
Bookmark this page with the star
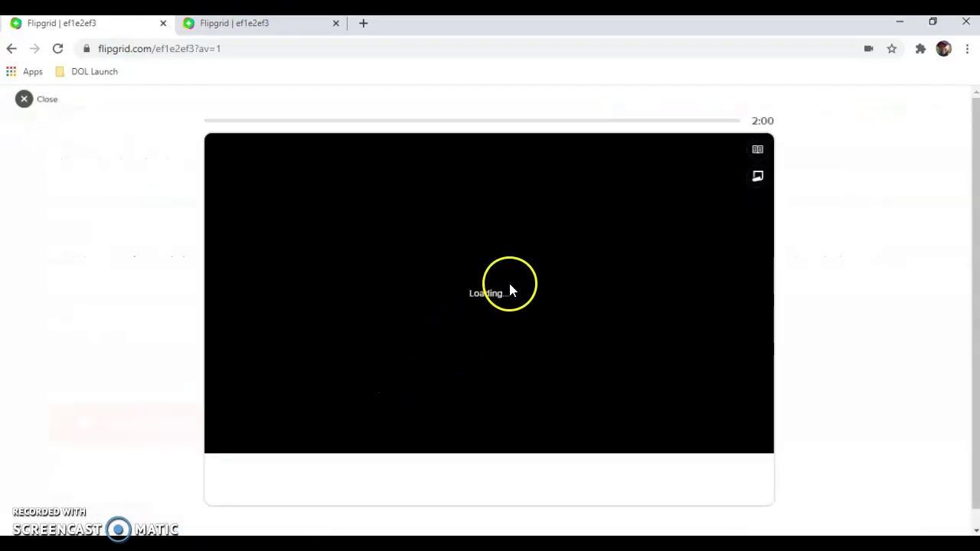pos(892,48)
